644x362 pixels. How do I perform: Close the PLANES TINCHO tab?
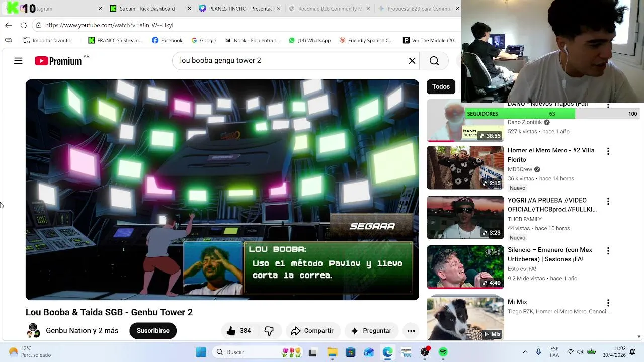[x=279, y=9]
